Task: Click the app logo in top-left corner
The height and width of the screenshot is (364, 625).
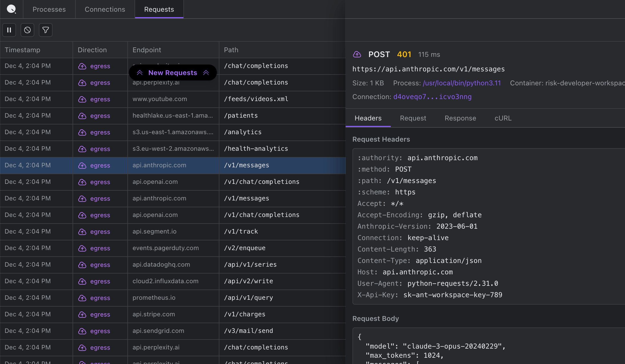Action: [x=11, y=9]
